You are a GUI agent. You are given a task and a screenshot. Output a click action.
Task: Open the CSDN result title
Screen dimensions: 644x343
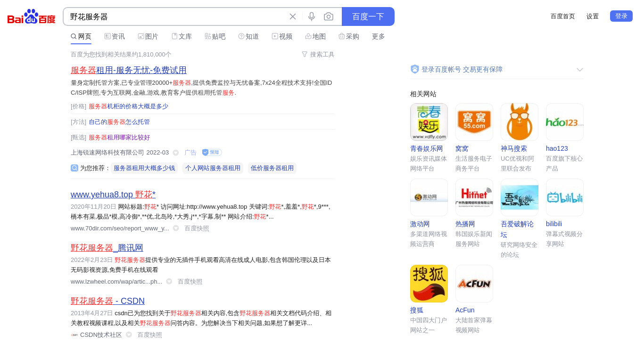pos(107,301)
